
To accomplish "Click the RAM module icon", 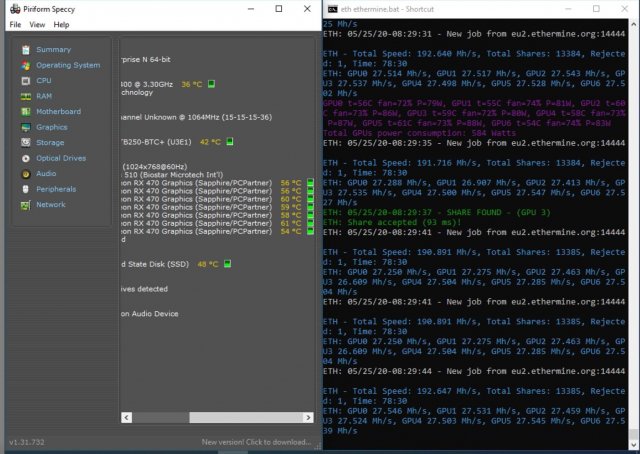I will pyautogui.click(x=25, y=96).
